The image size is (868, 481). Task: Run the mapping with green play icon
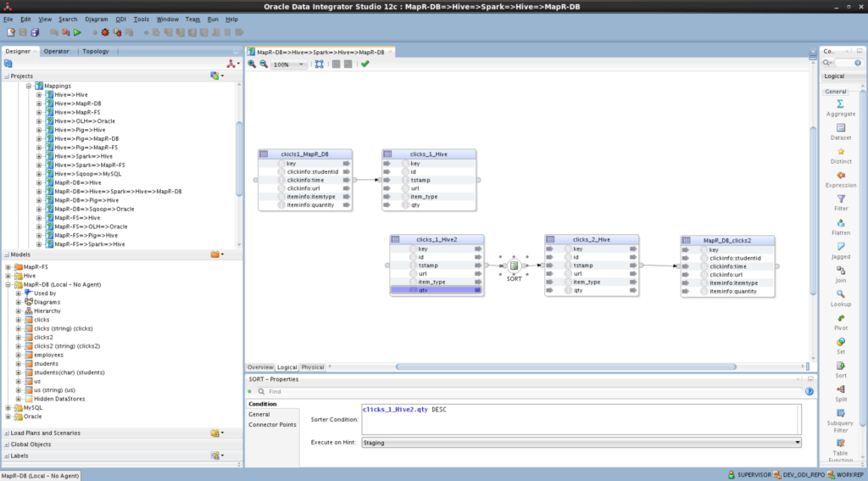tap(77, 33)
